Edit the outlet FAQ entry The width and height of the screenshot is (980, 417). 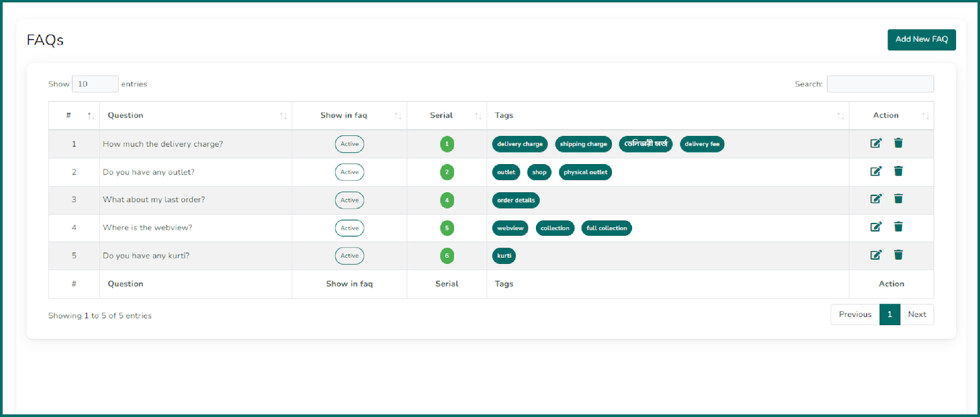pyautogui.click(x=876, y=171)
